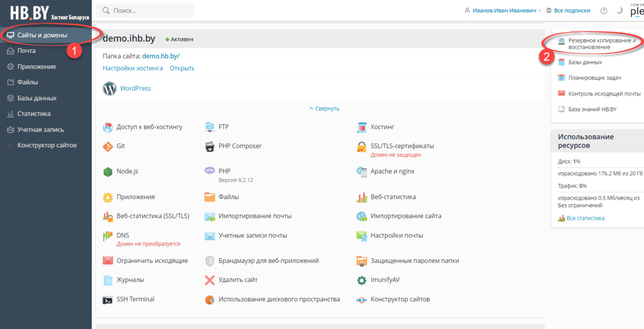Open the PHP version icon
644x329 pixels.
(210, 171)
